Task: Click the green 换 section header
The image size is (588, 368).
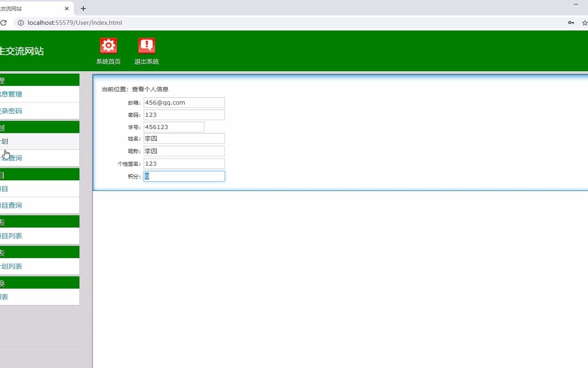Action: [x=39, y=283]
